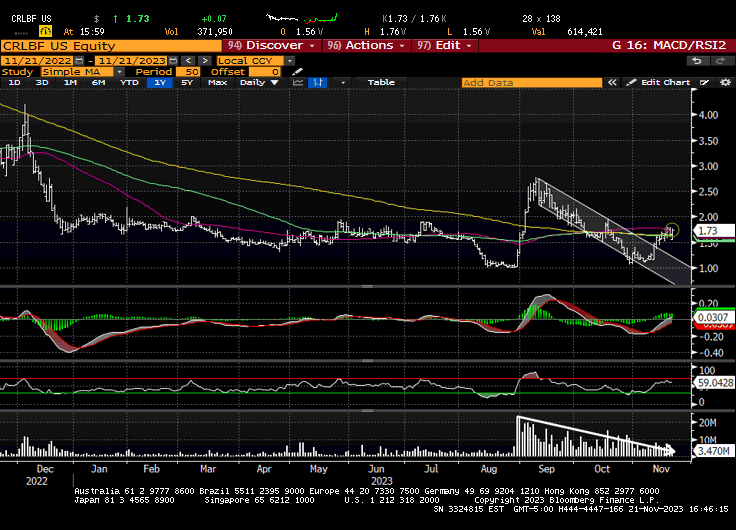
Task: Shift date range backward with left arrow
Action: (188, 61)
